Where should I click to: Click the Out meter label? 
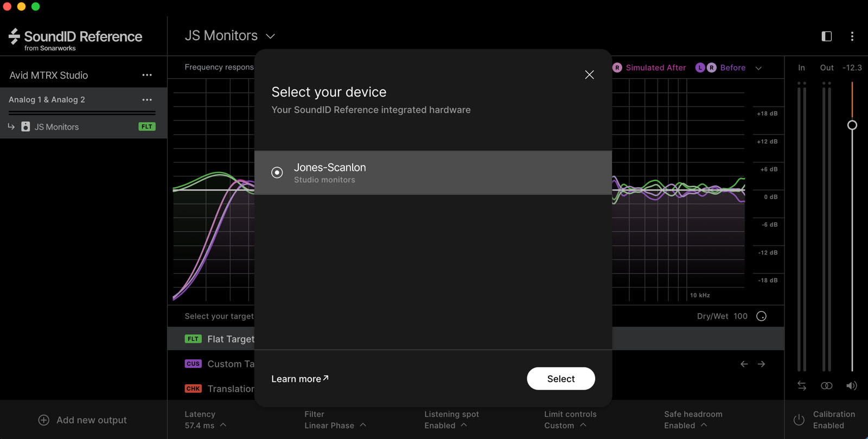click(x=827, y=68)
